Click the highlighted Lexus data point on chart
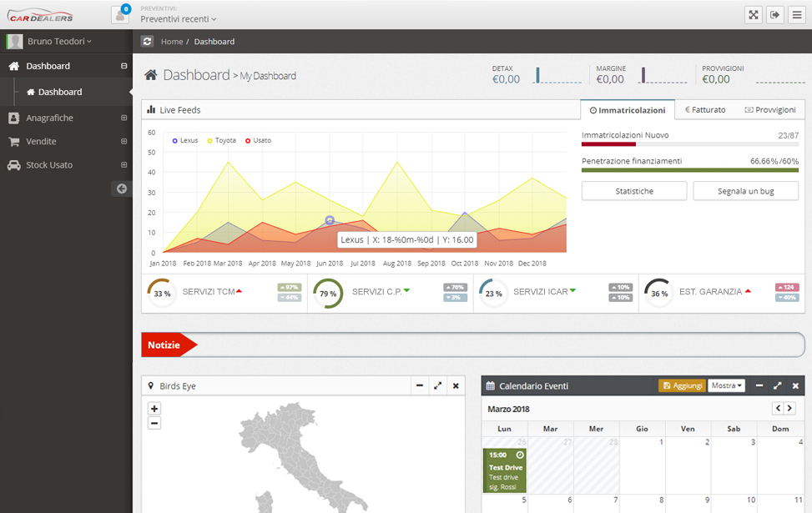This screenshot has height=513, width=812. click(x=330, y=220)
